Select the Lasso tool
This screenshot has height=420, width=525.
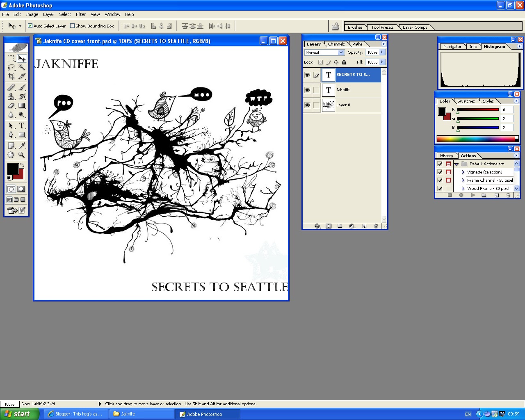pyautogui.click(x=11, y=67)
